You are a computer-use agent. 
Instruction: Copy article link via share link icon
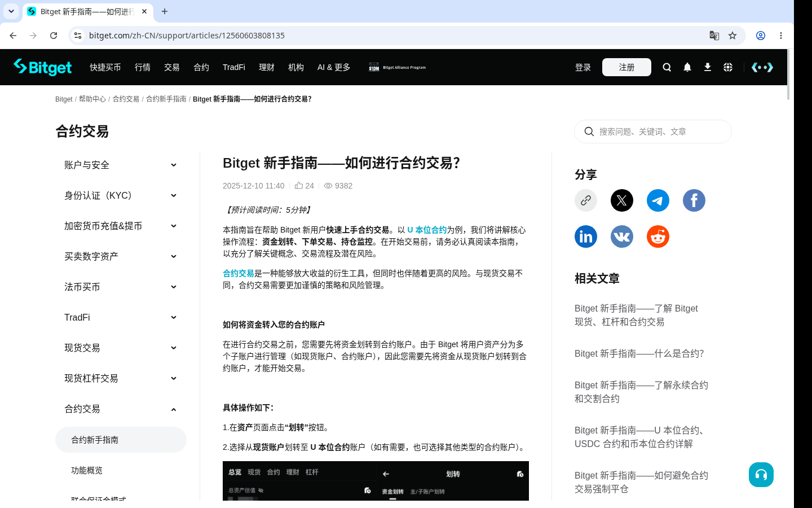tap(586, 200)
